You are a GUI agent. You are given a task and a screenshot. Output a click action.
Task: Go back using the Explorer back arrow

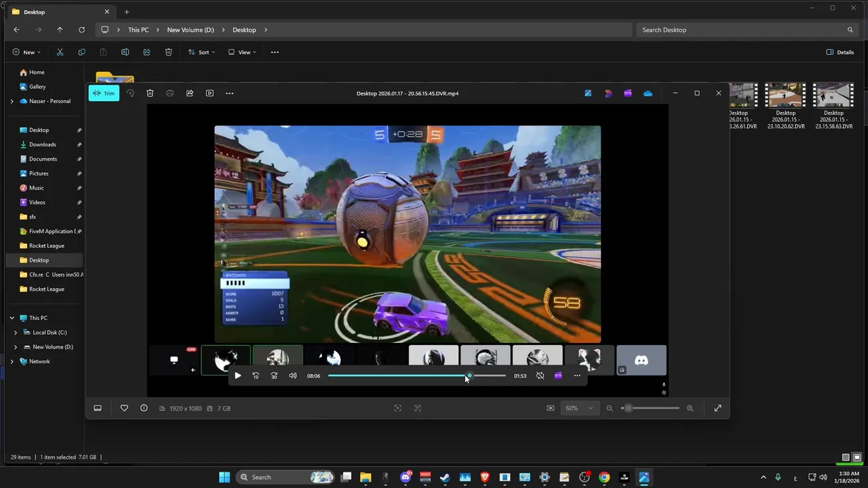point(16,30)
